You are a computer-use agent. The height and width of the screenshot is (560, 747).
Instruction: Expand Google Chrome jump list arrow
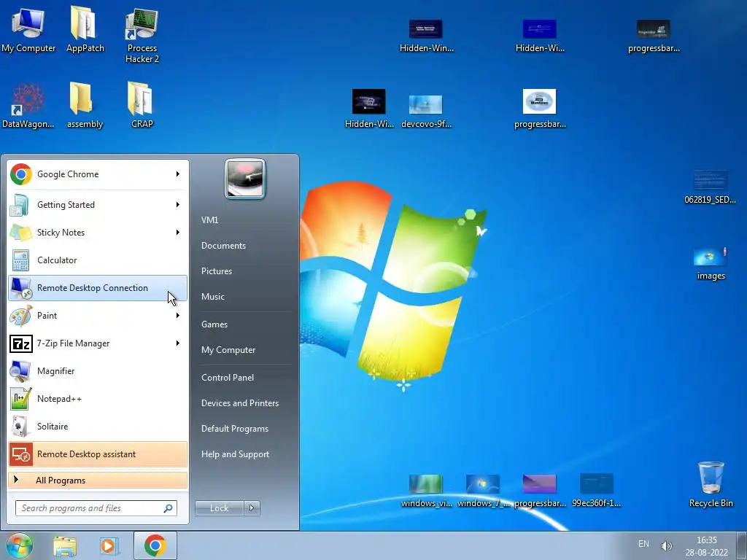(x=178, y=174)
